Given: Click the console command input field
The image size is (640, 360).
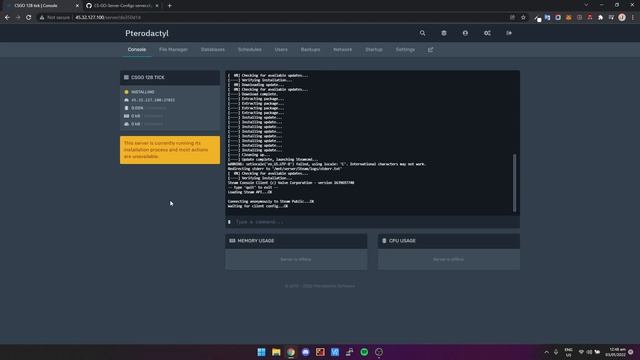Looking at the screenshot, I should [x=373, y=222].
